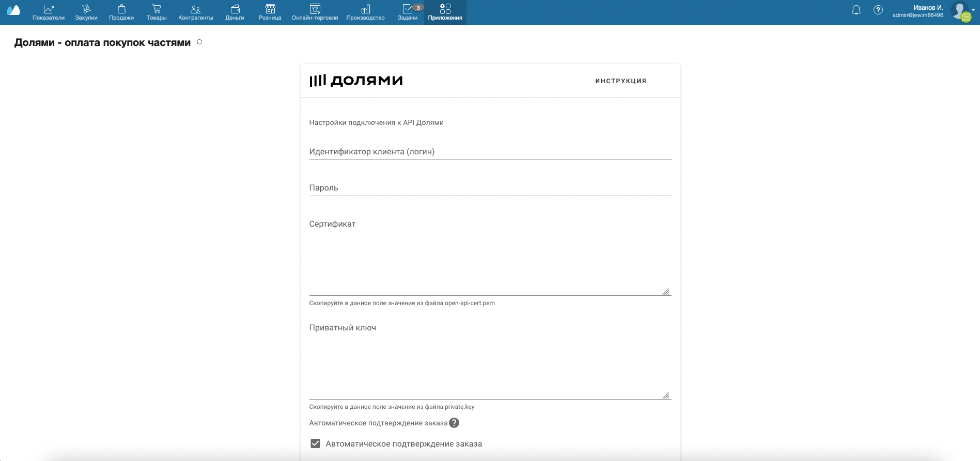Click the heading Долями - оплата покупок частями
Viewport: 980px width, 461px height.
coord(102,43)
